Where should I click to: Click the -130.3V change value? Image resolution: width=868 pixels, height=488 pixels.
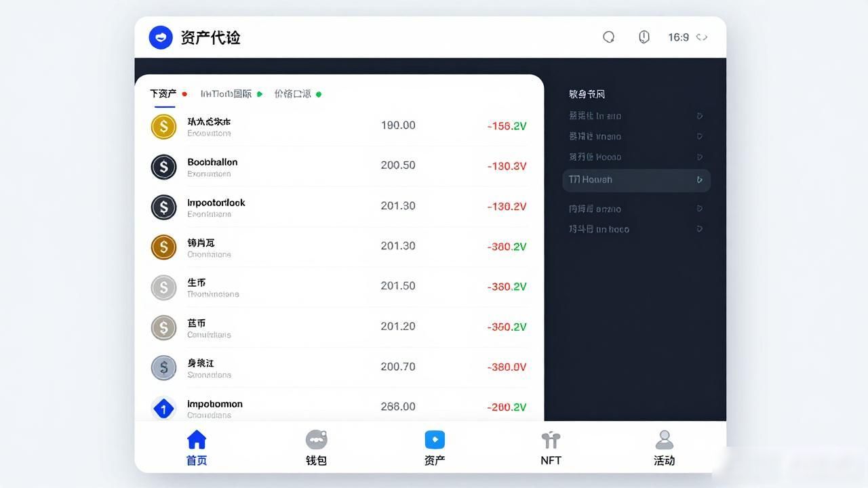click(x=507, y=166)
